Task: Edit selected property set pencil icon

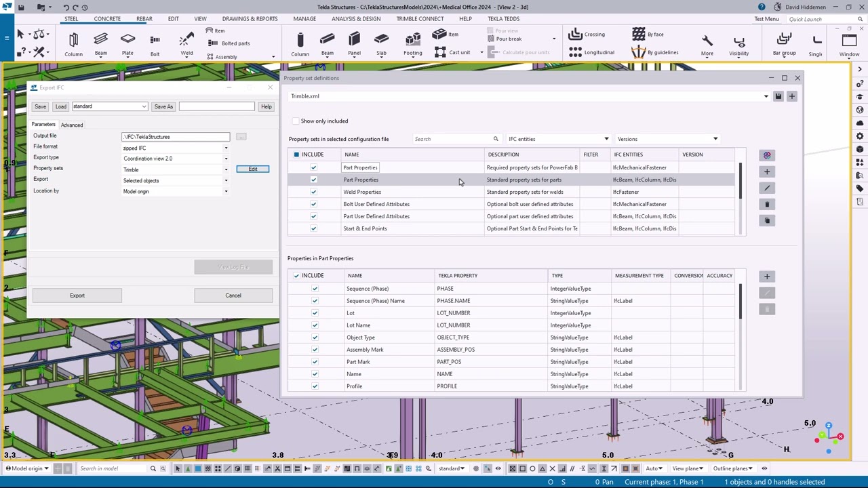Action: 767,188
